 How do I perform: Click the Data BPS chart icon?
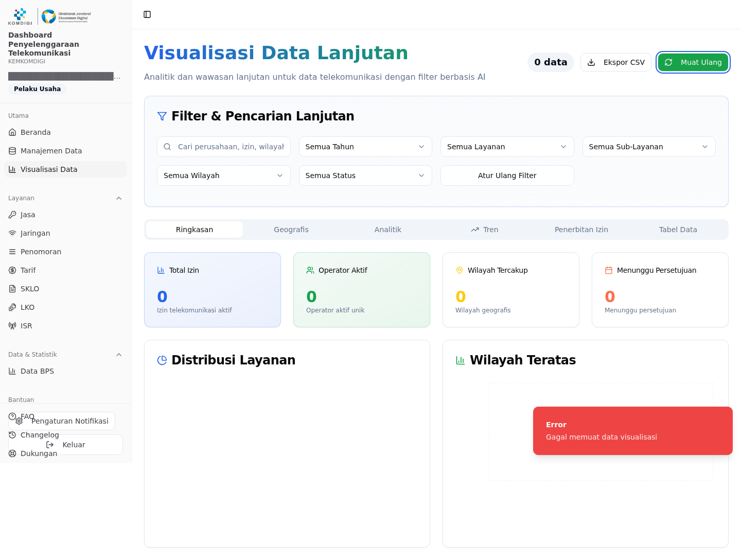coord(12,371)
